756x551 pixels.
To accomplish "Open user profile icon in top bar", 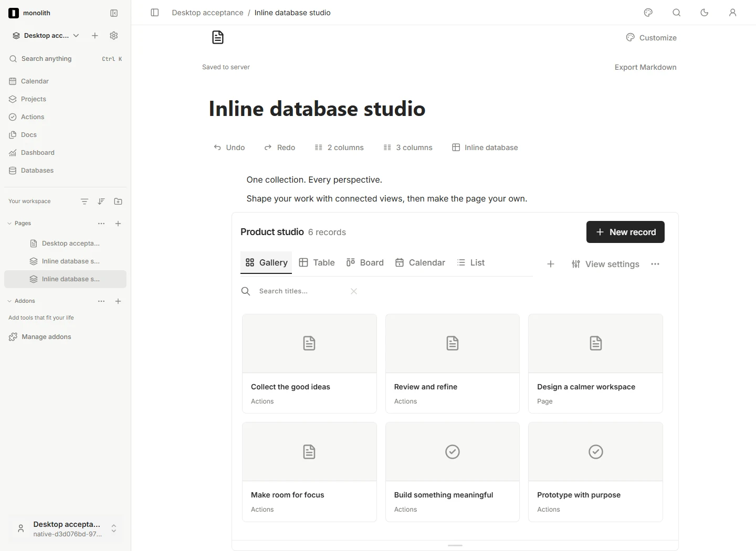I will (733, 13).
